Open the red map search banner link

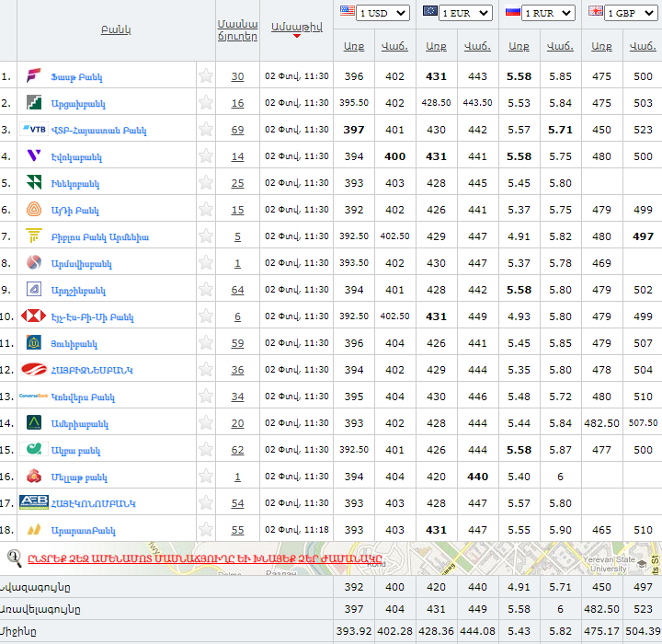click(205, 558)
